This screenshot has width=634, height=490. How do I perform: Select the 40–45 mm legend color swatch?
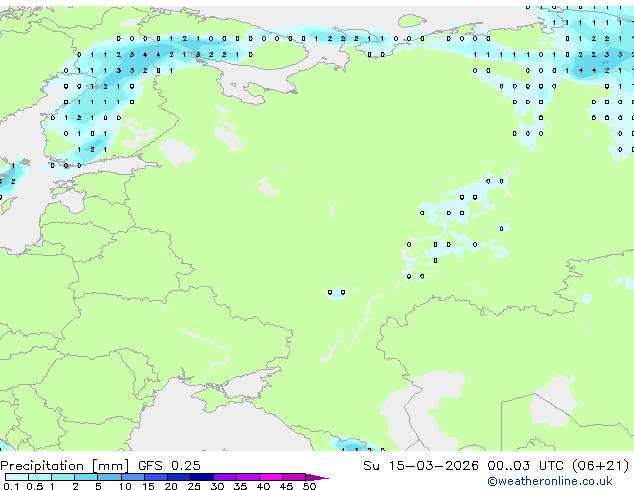271,477
